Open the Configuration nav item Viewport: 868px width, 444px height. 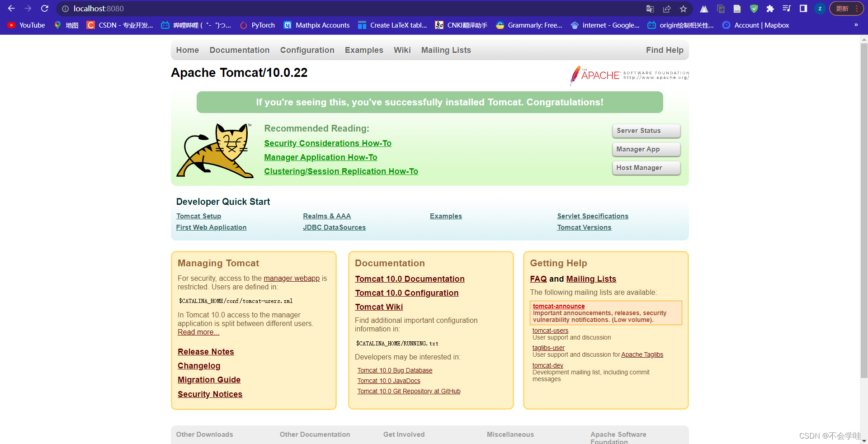pyautogui.click(x=307, y=50)
